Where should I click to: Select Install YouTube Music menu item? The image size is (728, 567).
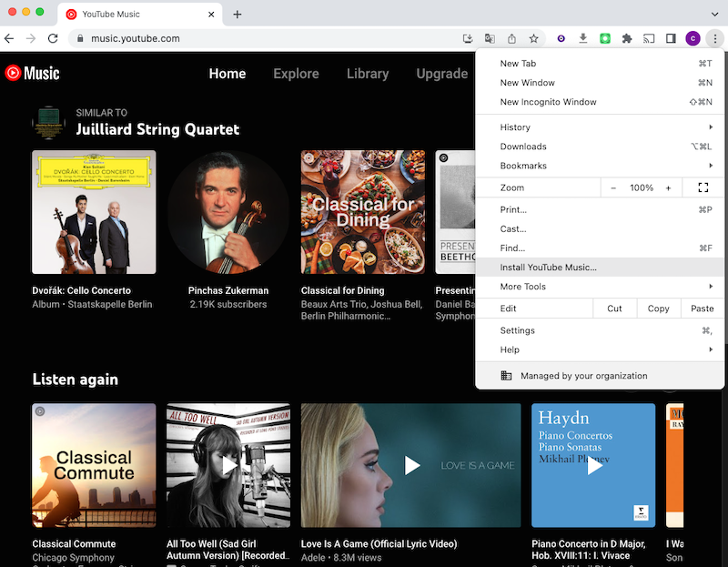[x=548, y=268]
